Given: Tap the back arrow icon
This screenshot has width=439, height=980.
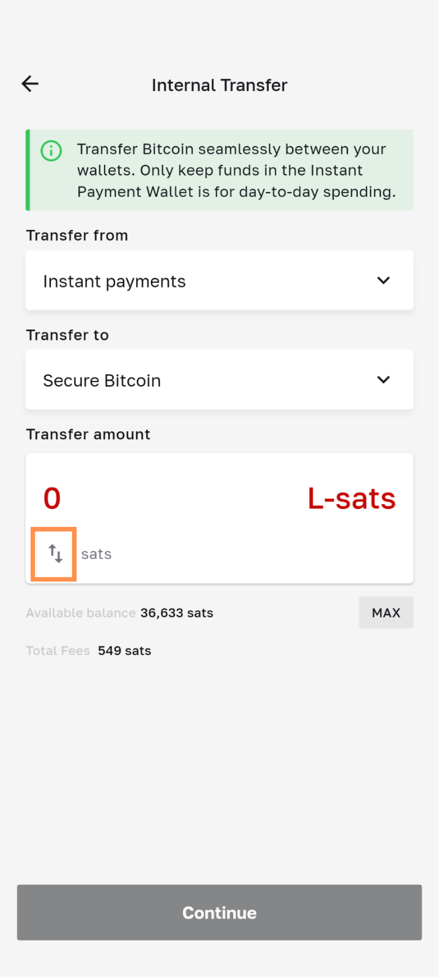Looking at the screenshot, I should click(30, 84).
